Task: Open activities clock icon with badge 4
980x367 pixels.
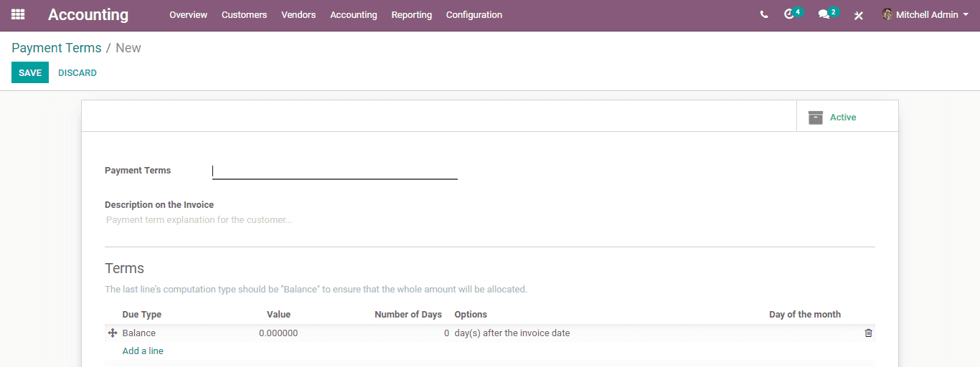Action: (x=793, y=14)
